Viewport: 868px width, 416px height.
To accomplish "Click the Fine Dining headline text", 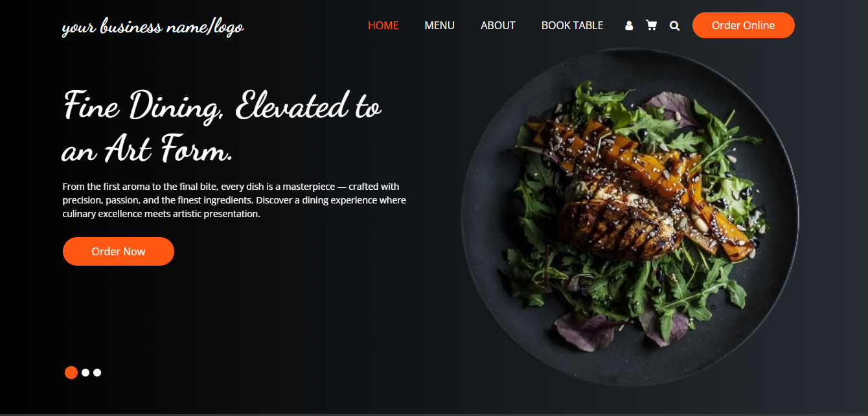I will click(222, 128).
